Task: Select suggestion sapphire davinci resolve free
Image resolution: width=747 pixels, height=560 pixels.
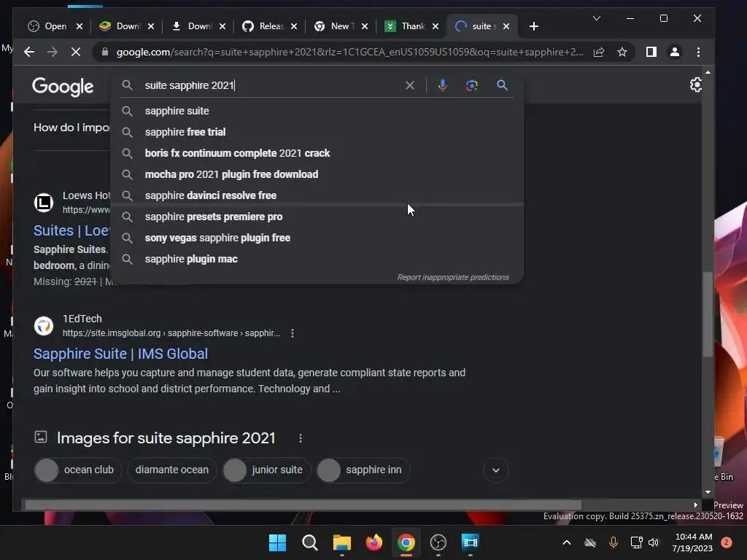Action: [317, 195]
